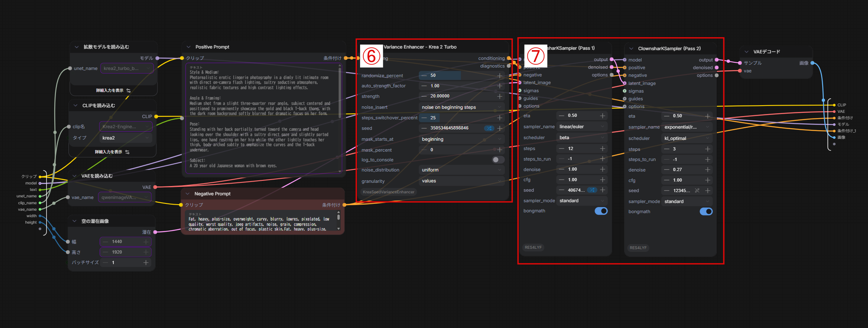Toggle bongmath in ClownsharKSampler Pass 1
The width and height of the screenshot is (868, 328).
[601, 211]
